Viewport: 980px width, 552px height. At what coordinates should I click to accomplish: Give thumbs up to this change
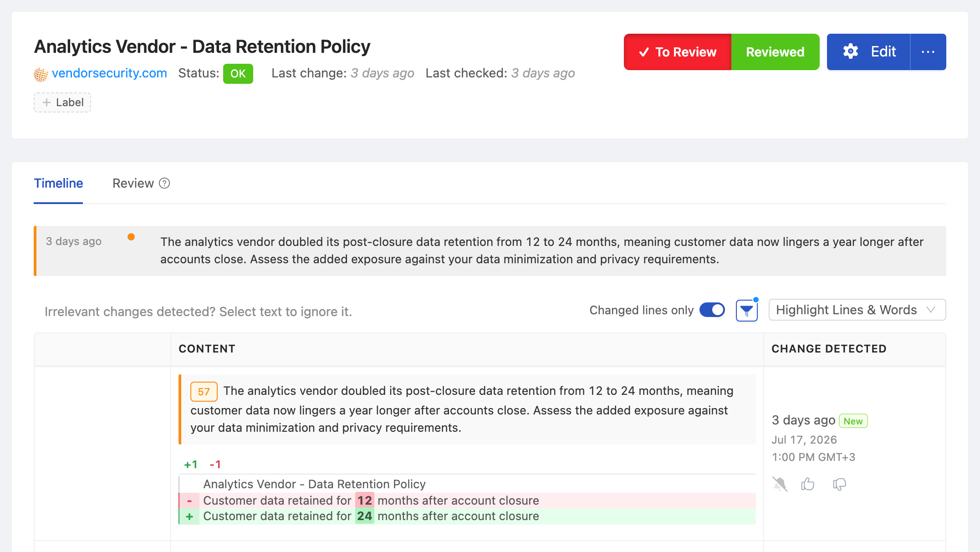coord(808,484)
